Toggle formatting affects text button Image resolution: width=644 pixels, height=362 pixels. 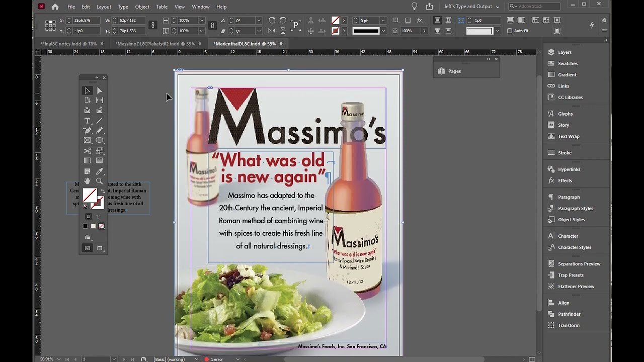point(98,217)
